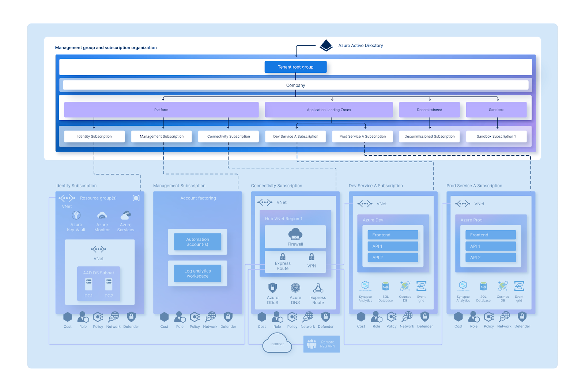585x392 pixels.
Task: Click Synapse Analytics icon in Prod Service A
Action: pyautogui.click(x=463, y=285)
